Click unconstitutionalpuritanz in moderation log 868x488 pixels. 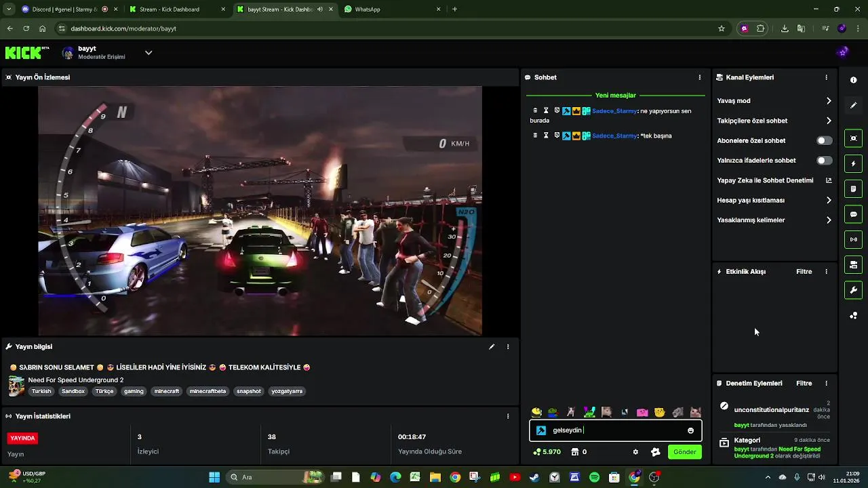[x=771, y=410]
